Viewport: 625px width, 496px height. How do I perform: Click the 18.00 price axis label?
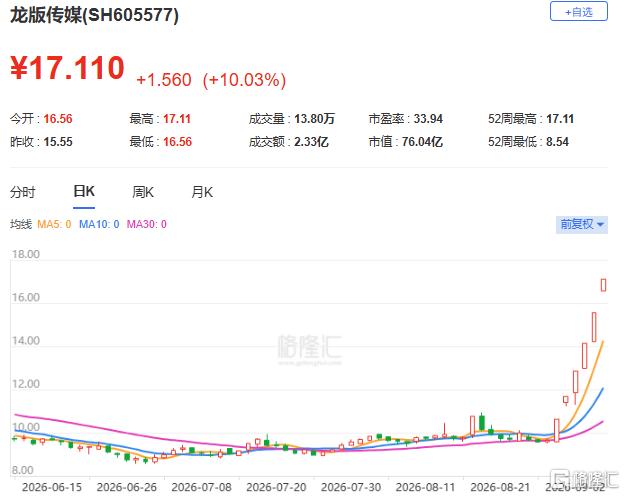tap(26, 254)
